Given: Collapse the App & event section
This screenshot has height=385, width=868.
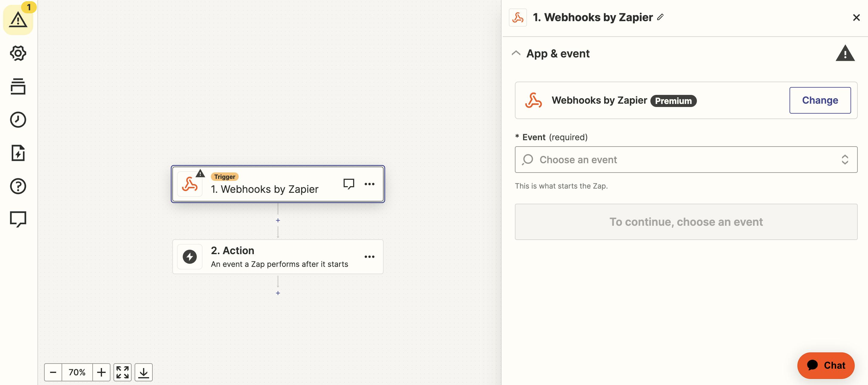Looking at the screenshot, I should (516, 53).
